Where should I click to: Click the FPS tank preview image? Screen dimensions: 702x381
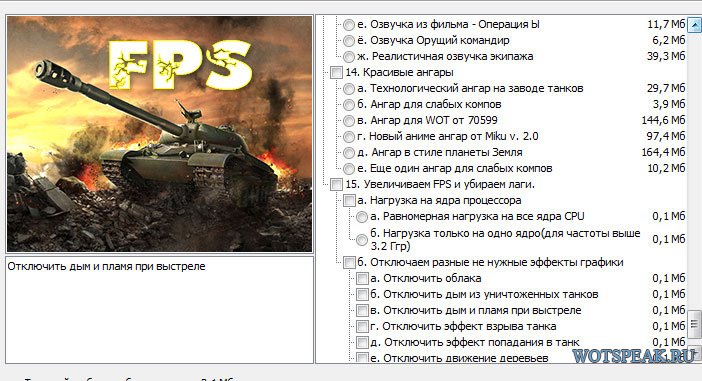159,134
